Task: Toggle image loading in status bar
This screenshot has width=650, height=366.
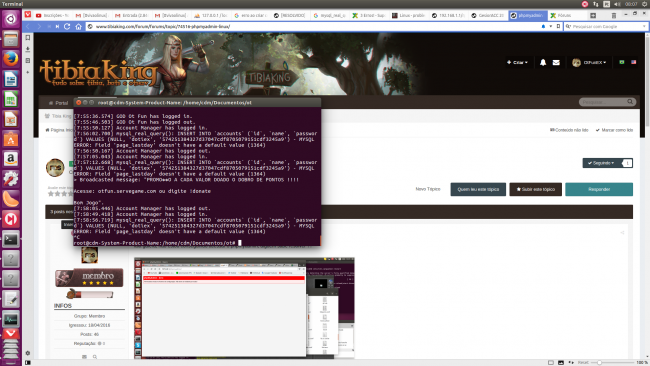Action: 560,363
